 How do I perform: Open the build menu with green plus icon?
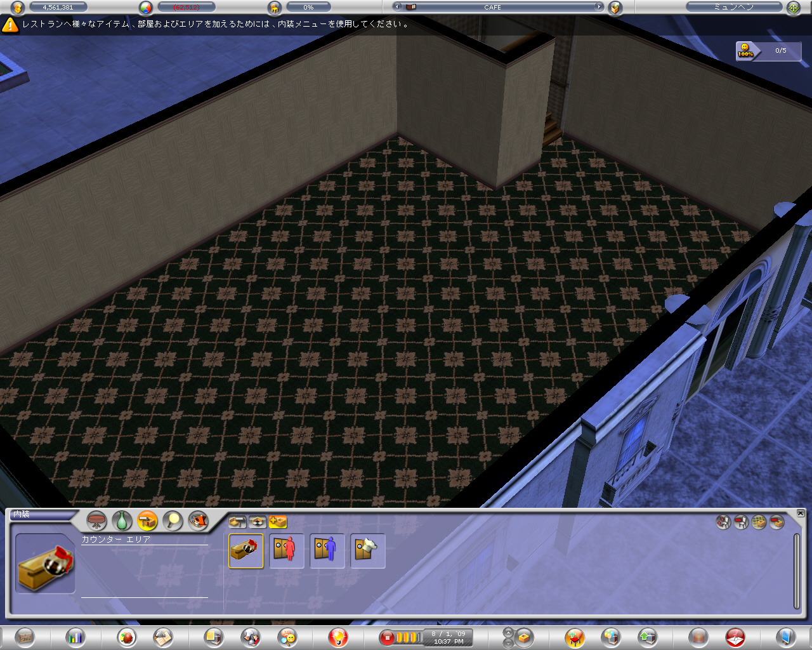pyautogui.click(x=575, y=637)
